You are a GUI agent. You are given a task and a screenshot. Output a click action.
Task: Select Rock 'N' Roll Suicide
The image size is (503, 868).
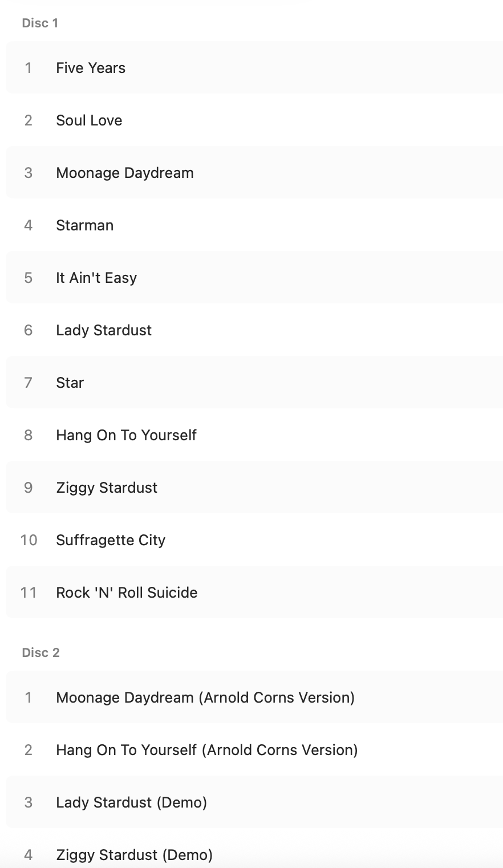coord(127,593)
